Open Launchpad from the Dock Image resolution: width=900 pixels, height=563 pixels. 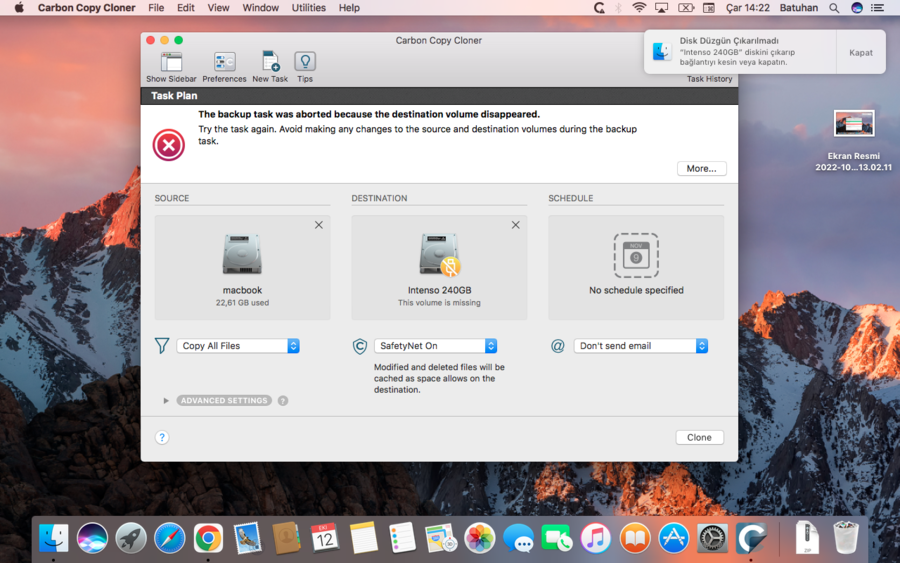coord(131,538)
